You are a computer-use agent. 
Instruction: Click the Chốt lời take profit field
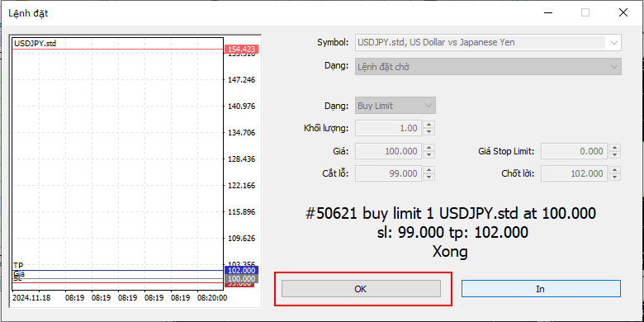point(574,173)
